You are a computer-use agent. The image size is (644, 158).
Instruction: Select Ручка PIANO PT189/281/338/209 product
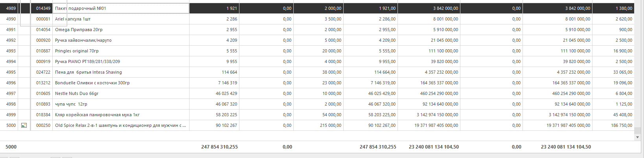(x=87, y=61)
